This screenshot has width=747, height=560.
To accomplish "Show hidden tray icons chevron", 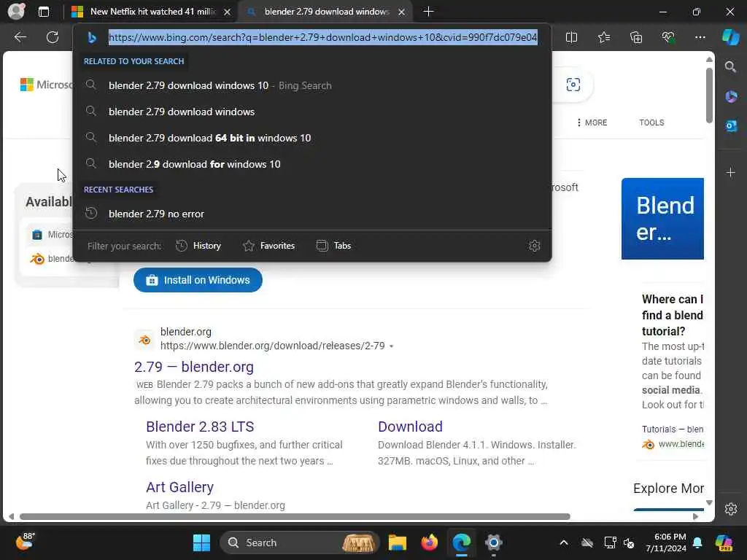I will pos(564,542).
